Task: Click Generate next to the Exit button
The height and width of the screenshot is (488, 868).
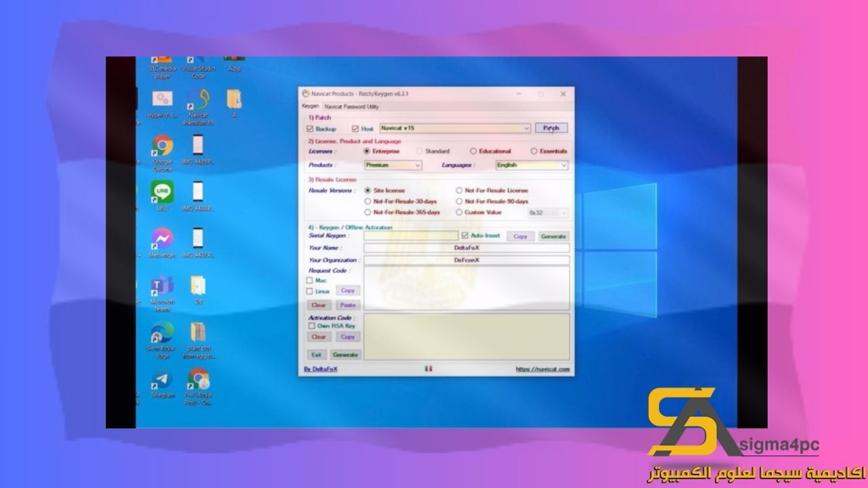Action: click(x=345, y=354)
